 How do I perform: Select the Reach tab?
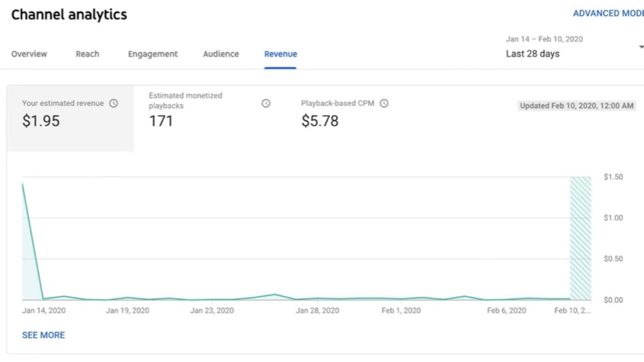click(x=87, y=54)
